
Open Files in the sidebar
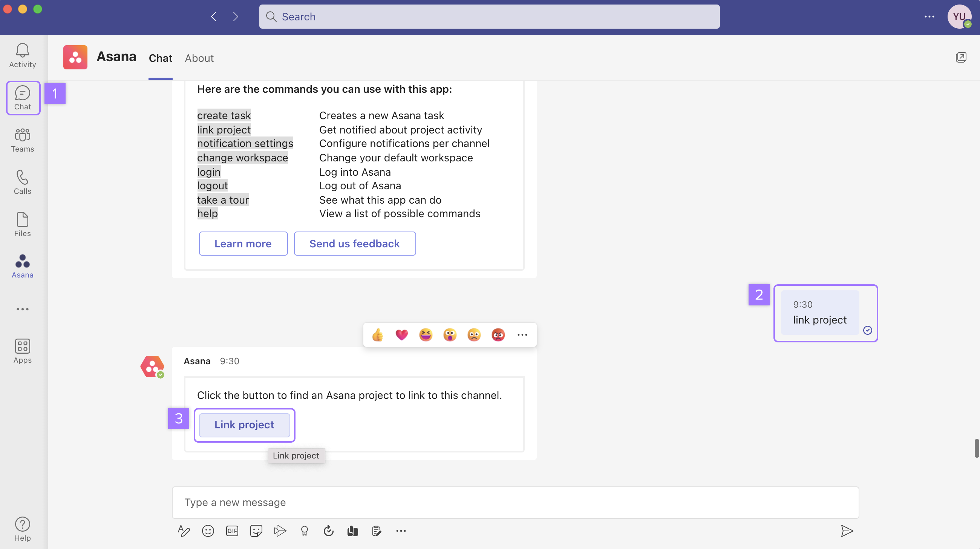point(23,224)
